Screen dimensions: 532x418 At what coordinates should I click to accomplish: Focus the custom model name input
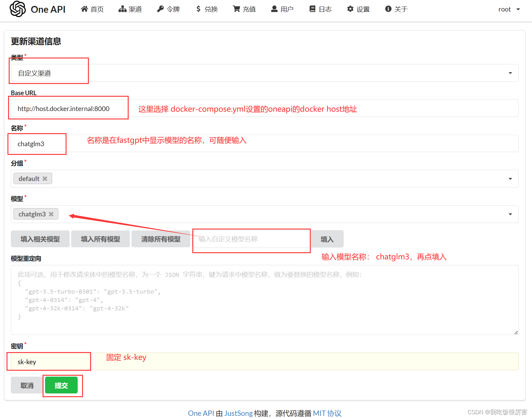252,239
